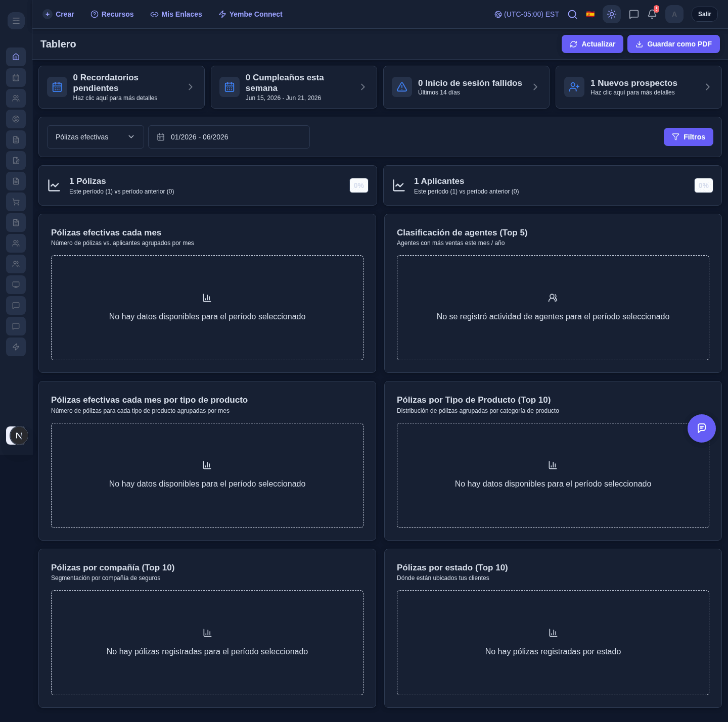Open Inicio de sesión fallidos chevron
Screen dimensions: 728x722
coord(535,87)
